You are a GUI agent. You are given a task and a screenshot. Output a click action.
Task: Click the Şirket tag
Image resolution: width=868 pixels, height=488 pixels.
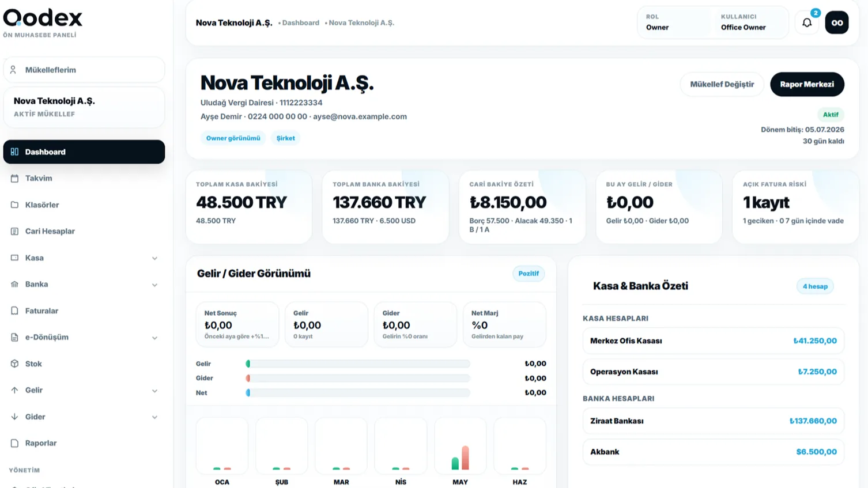[285, 138]
